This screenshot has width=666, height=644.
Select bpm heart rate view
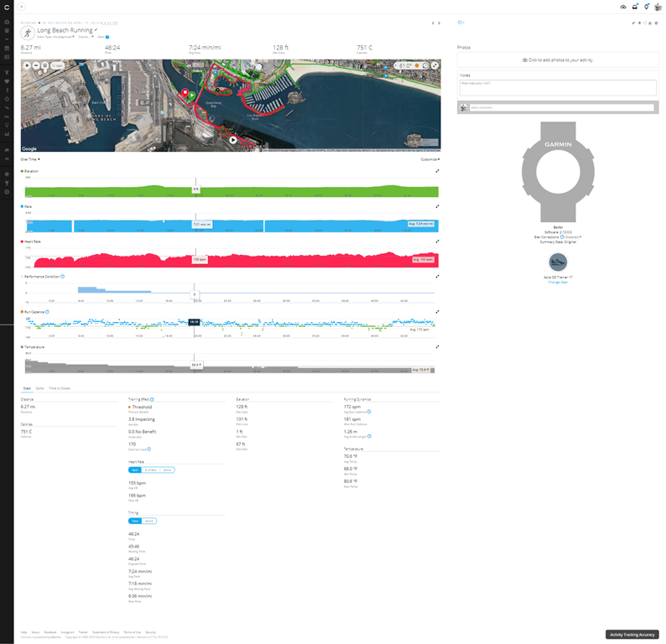[135, 470]
